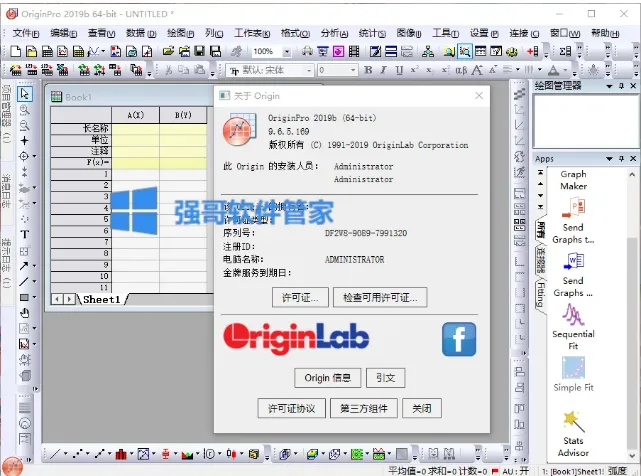Click the Underline formatting icon
This screenshot has height=476, width=641.
[399, 70]
